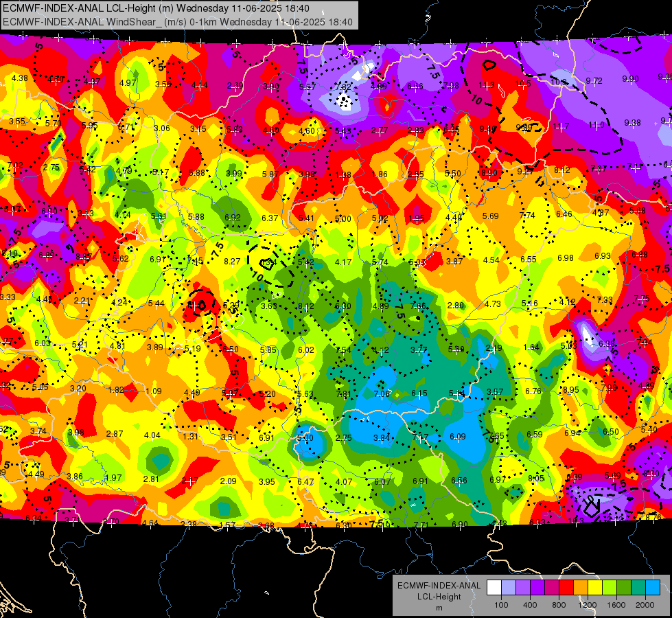Click 'LCL-Height' text in the legend box
672x618 pixels.
439,597
